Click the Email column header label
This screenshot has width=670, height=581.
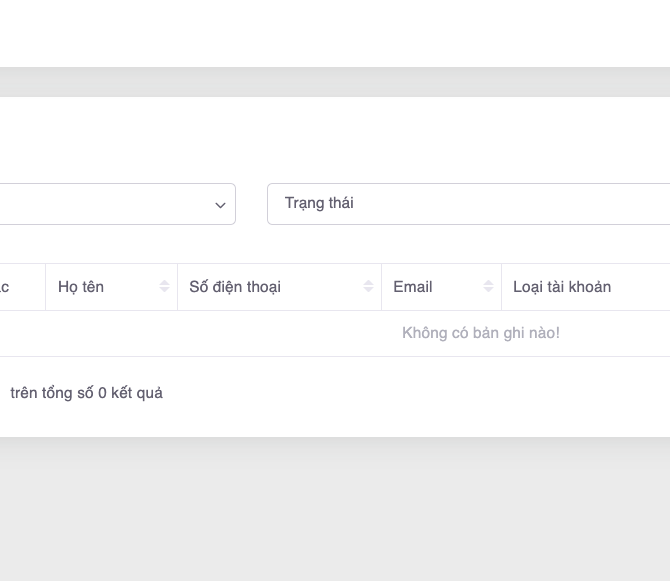click(x=413, y=287)
